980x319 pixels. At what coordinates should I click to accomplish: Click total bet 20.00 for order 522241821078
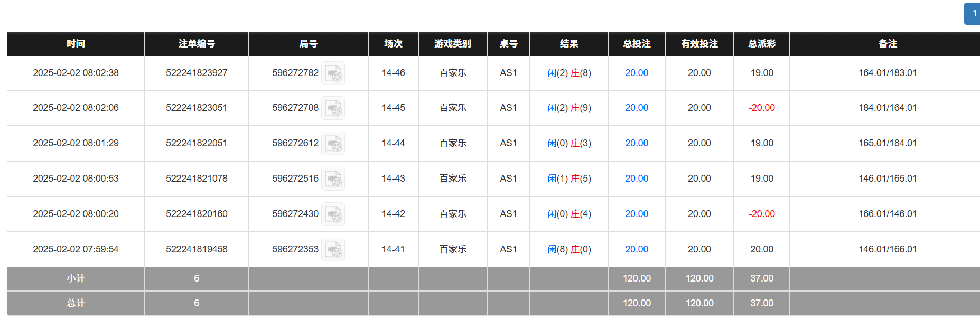click(x=637, y=179)
